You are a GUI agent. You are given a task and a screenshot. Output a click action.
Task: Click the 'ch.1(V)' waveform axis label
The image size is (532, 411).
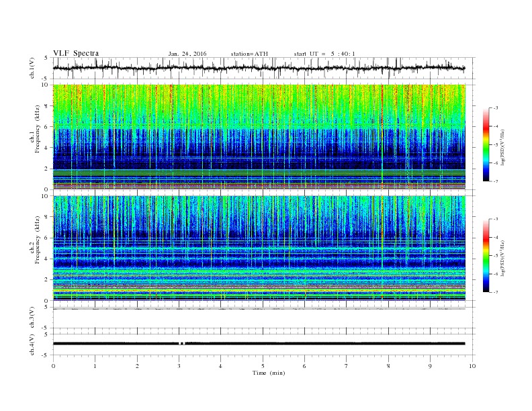coord(32,68)
